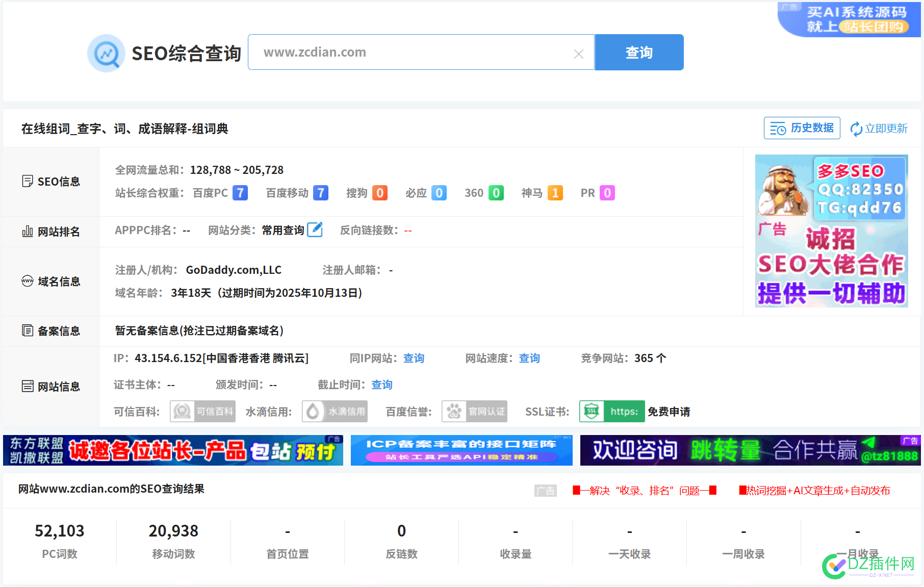Click the 神马 weight badge 1
924x587 pixels.
point(555,193)
